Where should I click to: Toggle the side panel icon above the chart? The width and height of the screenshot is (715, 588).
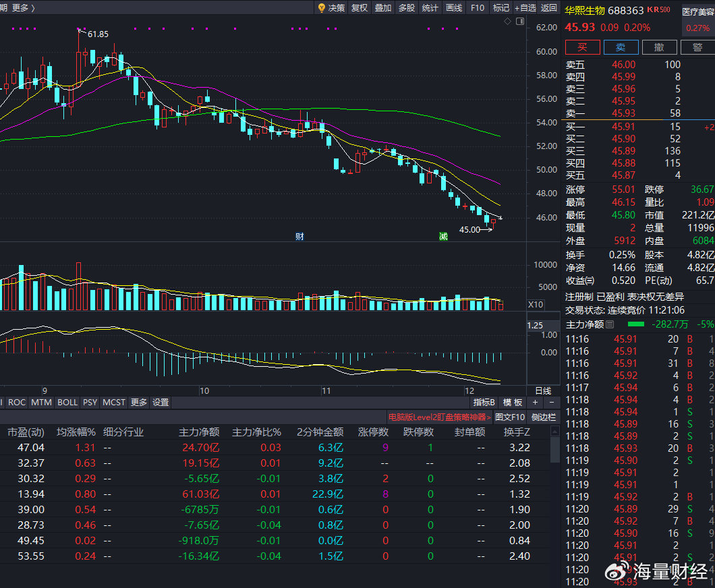click(x=520, y=22)
